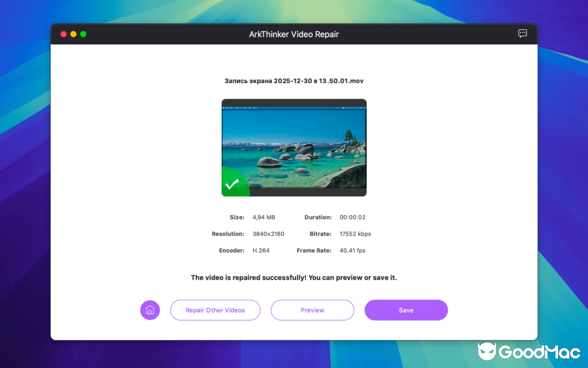Click the Encoder value H.264
The image size is (588, 368).
261,250
